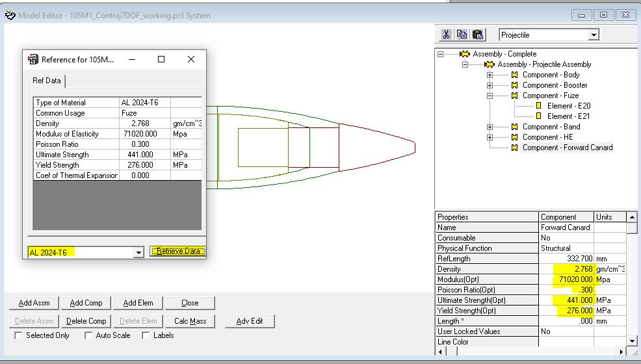641x364 pixels.
Task: Click the Calc Mass button
Action: click(190, 320)
